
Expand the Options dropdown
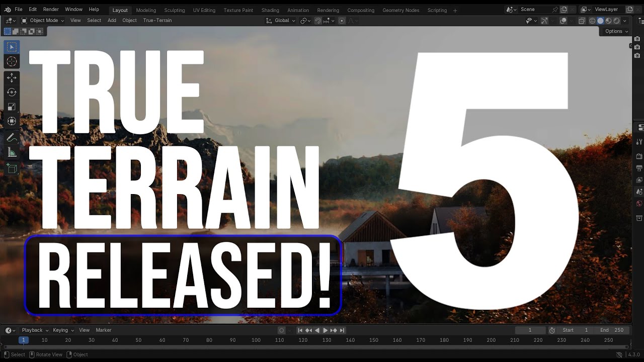(616, 31)
